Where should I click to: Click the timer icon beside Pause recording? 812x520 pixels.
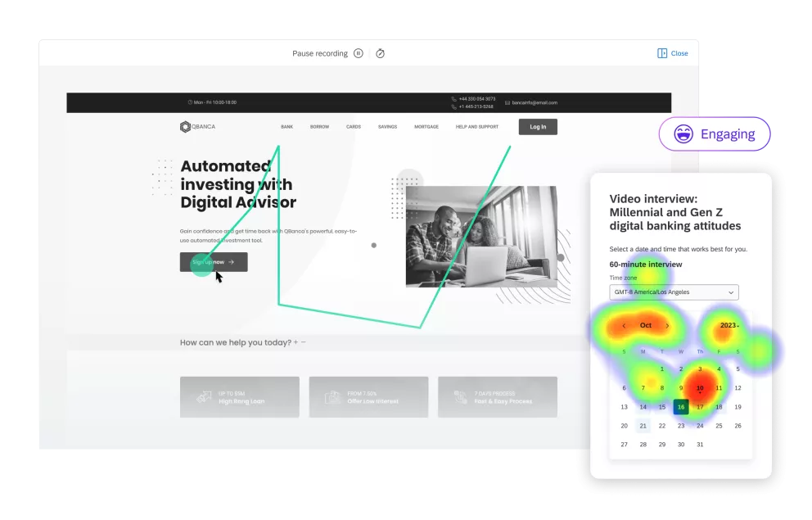click(x=380, y=53)
